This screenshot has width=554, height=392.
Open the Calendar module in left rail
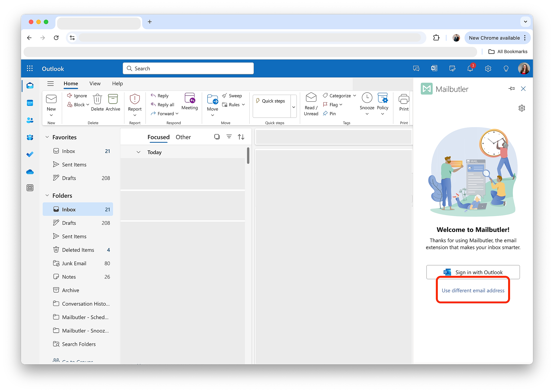pos(30,103)
